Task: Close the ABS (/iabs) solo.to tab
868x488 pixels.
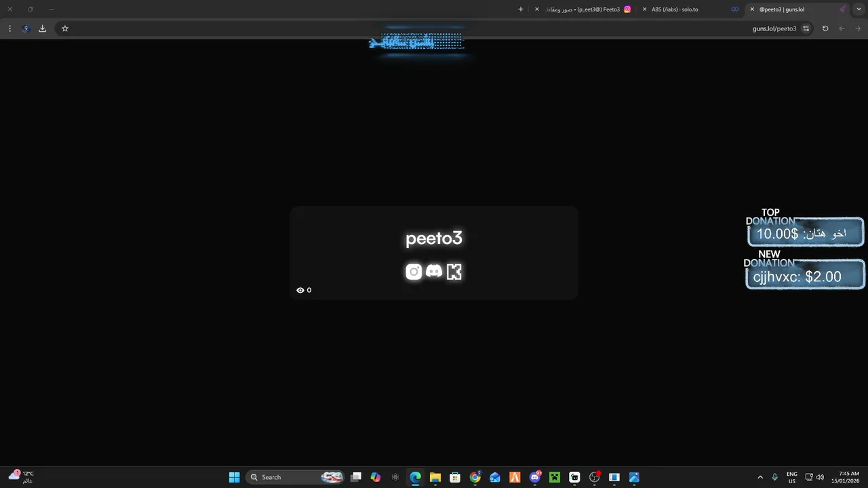Action: 645,9
